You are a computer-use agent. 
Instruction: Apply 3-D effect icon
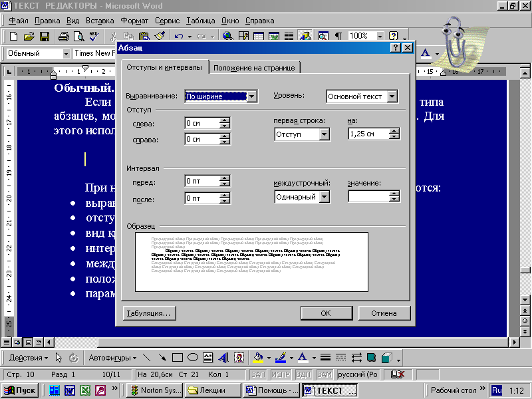(x=387, y=358)
